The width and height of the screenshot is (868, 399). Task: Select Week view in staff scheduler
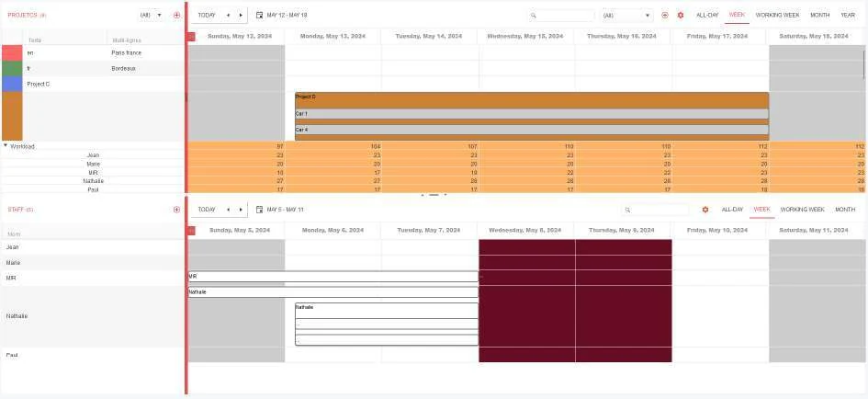[761, 210]
